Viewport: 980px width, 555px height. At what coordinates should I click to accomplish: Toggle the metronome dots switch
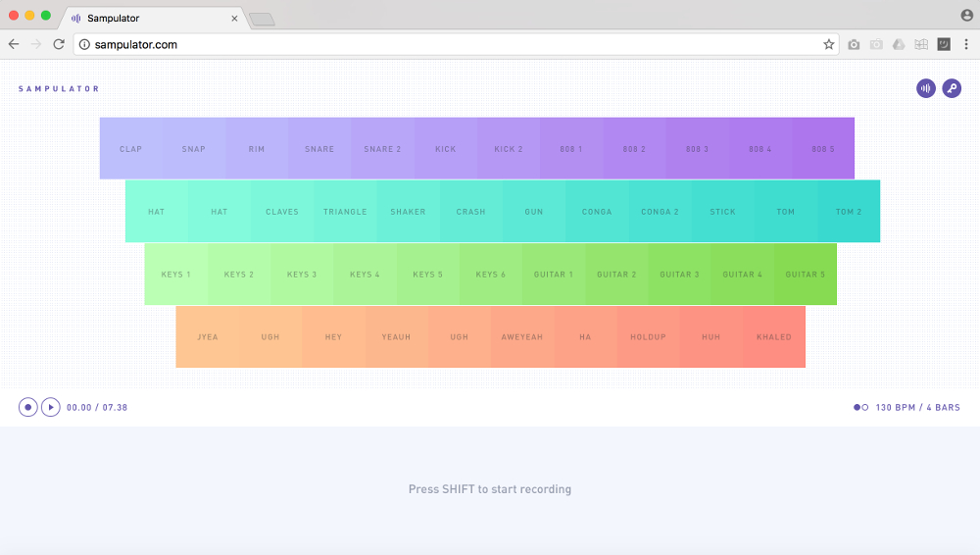point(860,407)
